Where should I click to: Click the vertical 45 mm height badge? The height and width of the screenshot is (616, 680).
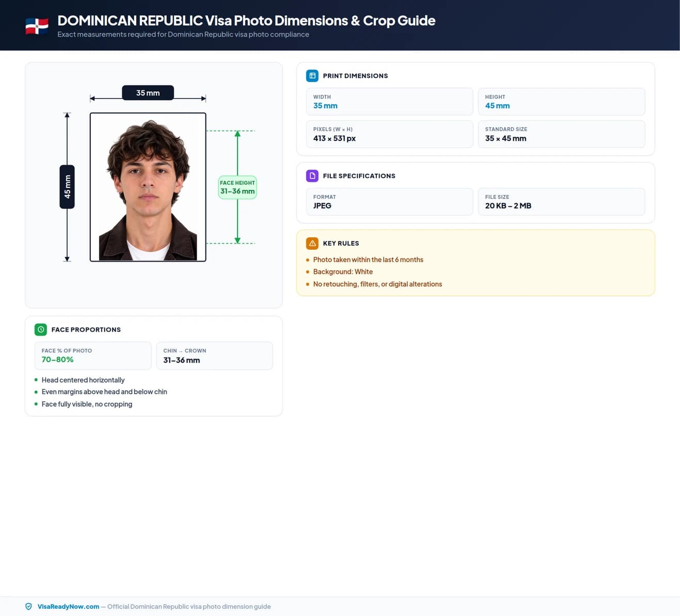tap(67, 187)
